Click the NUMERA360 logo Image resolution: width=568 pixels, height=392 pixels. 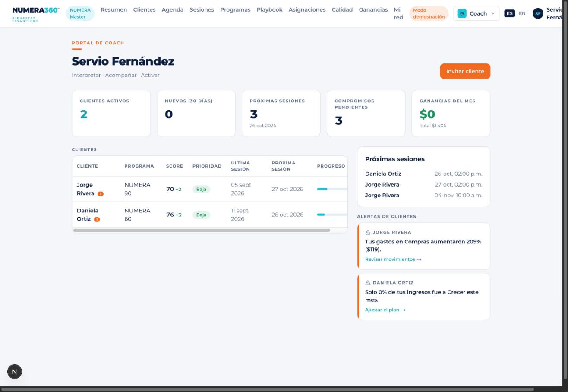[x=36, y=13]
